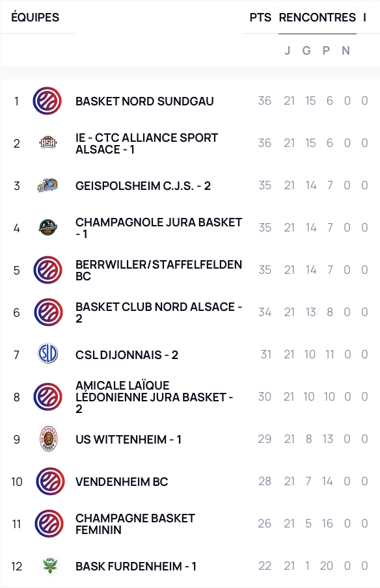Screen dimensions: 380x588
Task: Click the J games-played column header
Action: [288, 50]
